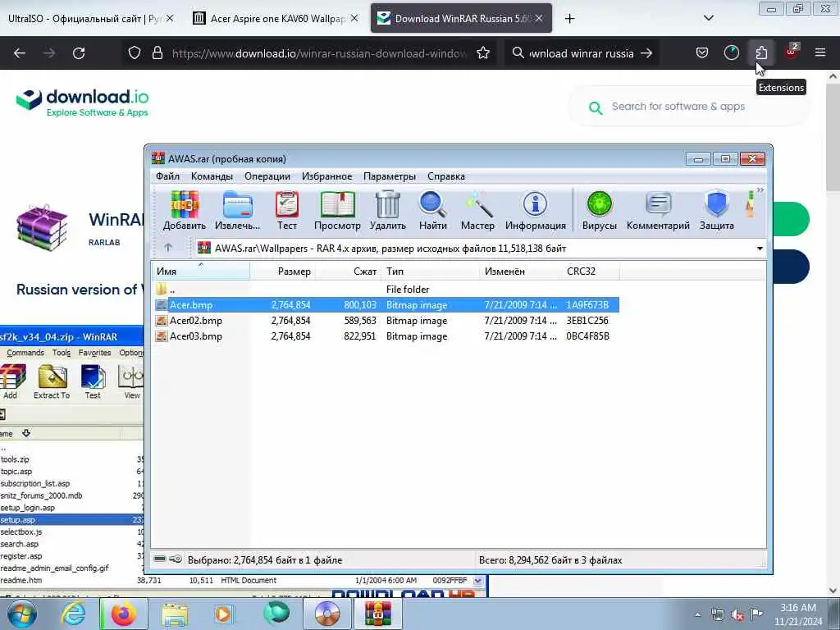Image resolution: width=840 pixels, height=630 pixels.
Task: Open the Firefox hamburger menu
Action: 819,53
